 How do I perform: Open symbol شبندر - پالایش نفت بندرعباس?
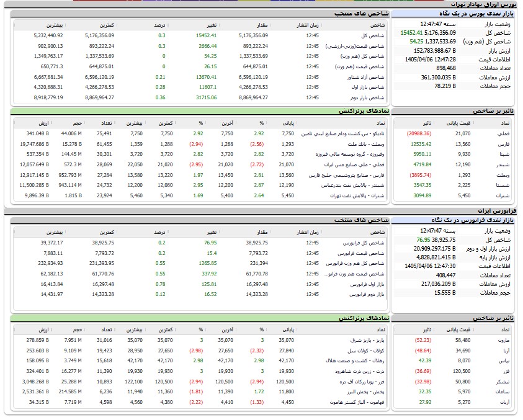point(352,185)
